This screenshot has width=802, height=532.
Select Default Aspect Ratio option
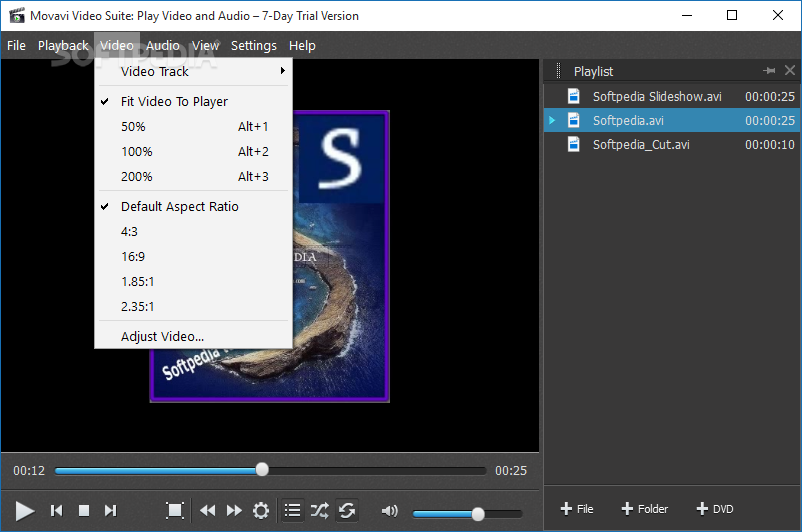pos(193,206)
